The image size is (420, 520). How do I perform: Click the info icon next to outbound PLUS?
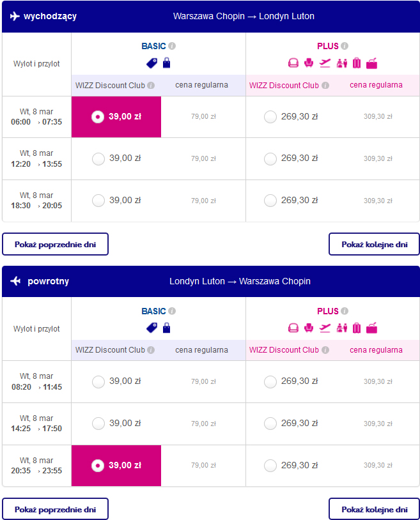[345, 46]
